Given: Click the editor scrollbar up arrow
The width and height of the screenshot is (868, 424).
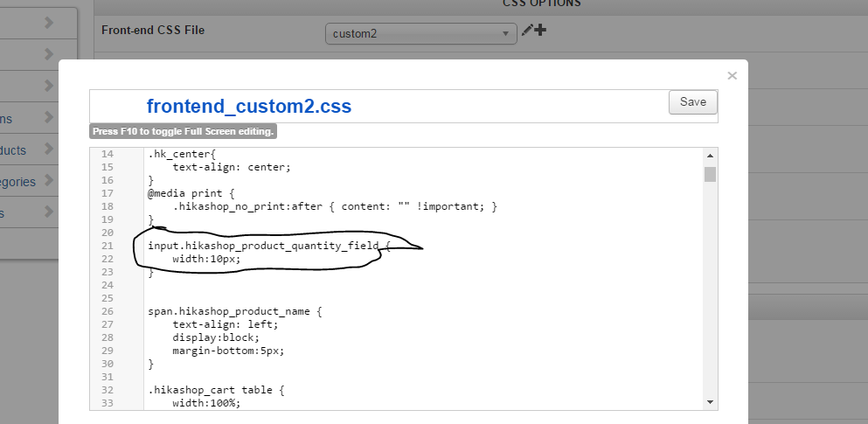Looking at the screenshot, I should tap(710, 156).
